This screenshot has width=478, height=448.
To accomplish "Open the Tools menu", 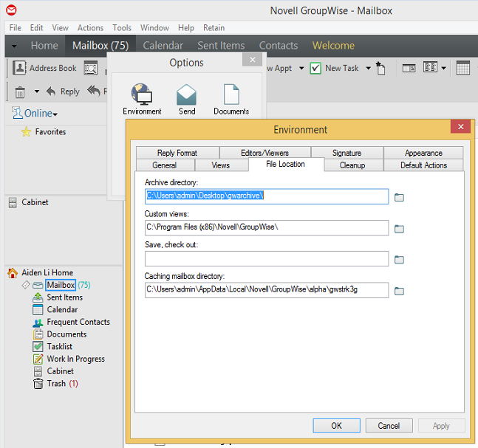I will [x=122, y=28].
